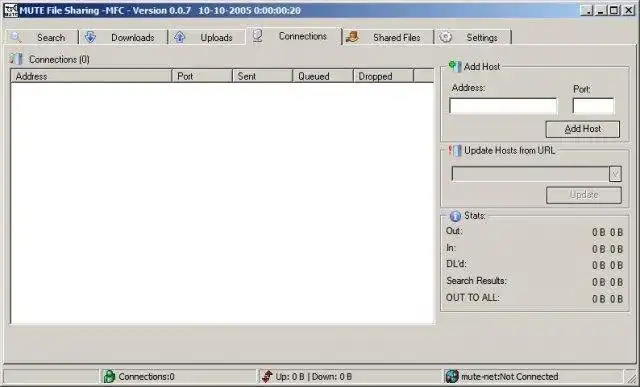640x387 pixels.
Task: Click the gear icon on Settings tab
Action: click(445, 37)
